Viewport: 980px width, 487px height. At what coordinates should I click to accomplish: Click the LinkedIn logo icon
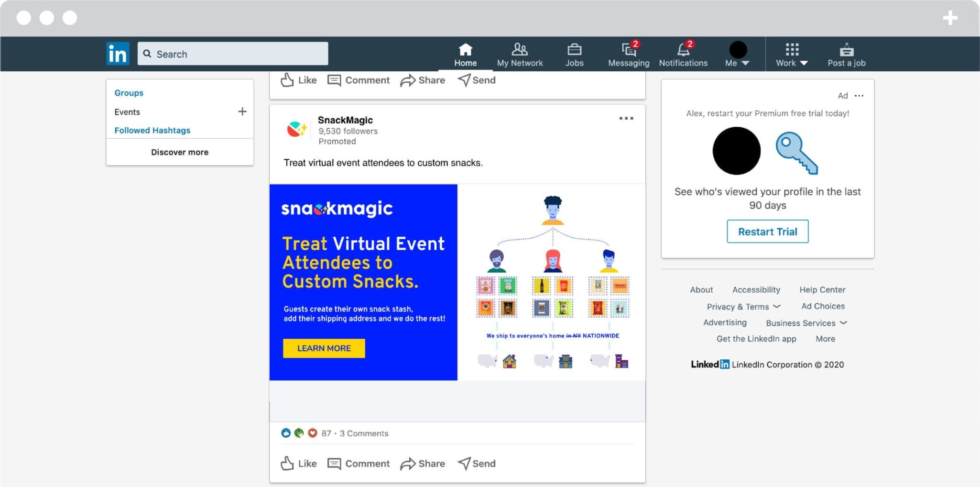(x=118, y=54)
